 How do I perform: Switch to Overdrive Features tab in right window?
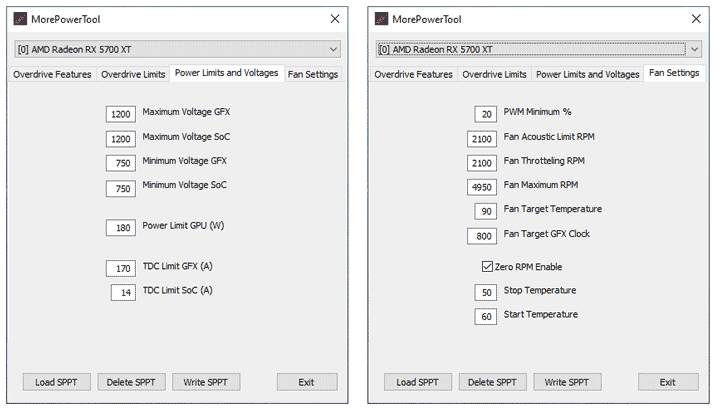(x=413, y=74)
